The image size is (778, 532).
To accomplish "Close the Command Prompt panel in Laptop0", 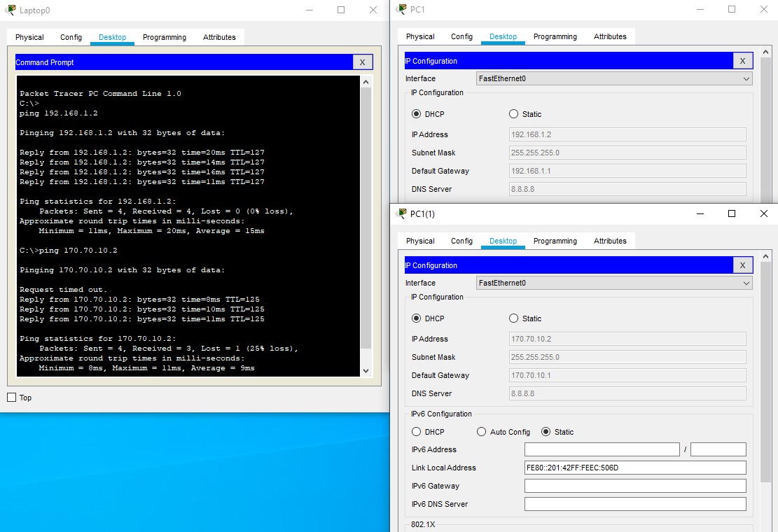I will 362,62.
